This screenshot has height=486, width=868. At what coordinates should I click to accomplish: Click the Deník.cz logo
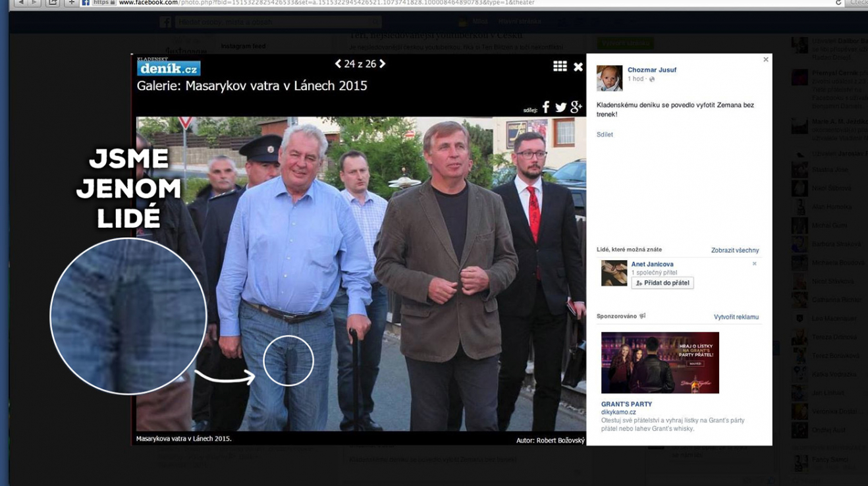tap(169, 68)
